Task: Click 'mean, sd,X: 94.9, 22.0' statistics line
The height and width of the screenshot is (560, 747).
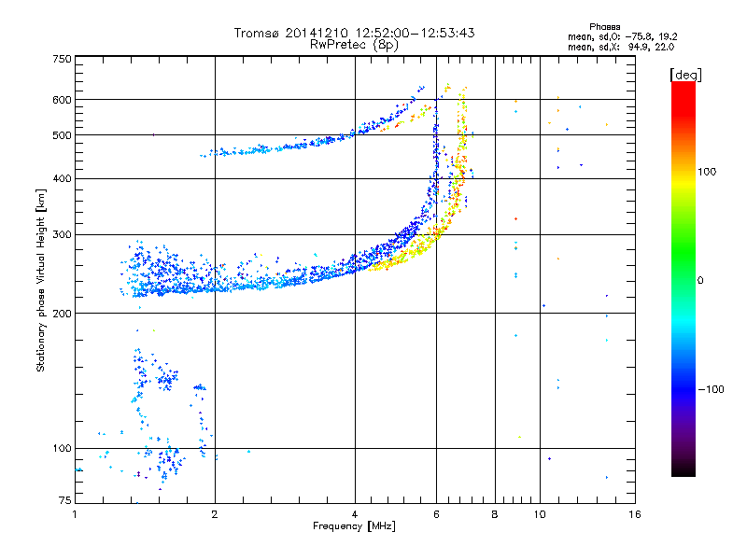Action: click(x=621, y=47)
